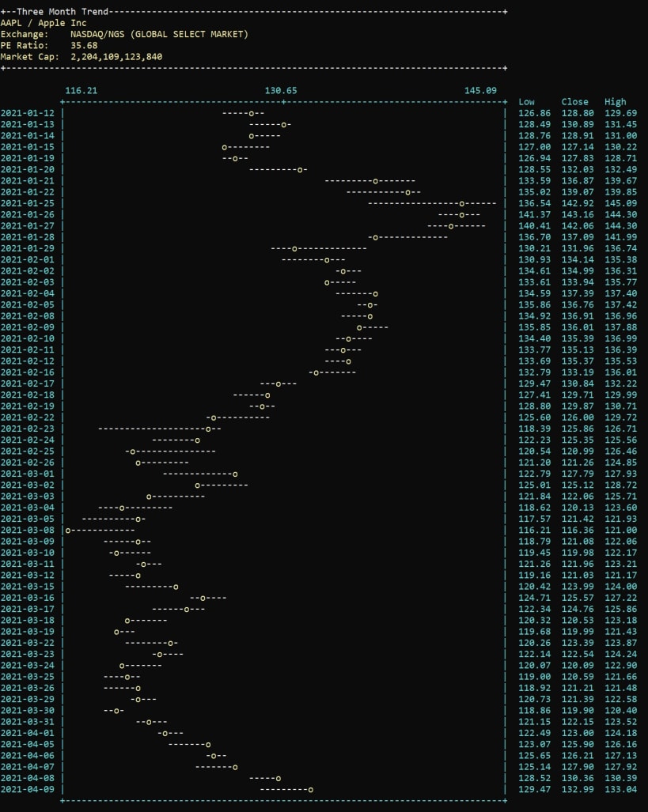The image size is (648, 812).
Task: Click the low value 135.85 in the 2021-02-09 row
Action: [535, 327]
